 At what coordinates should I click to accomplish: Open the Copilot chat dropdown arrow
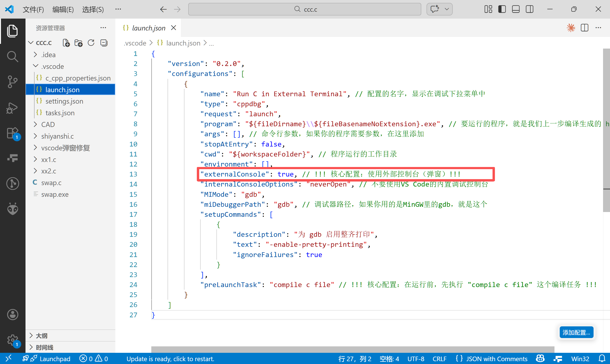(x=447, y=9)
